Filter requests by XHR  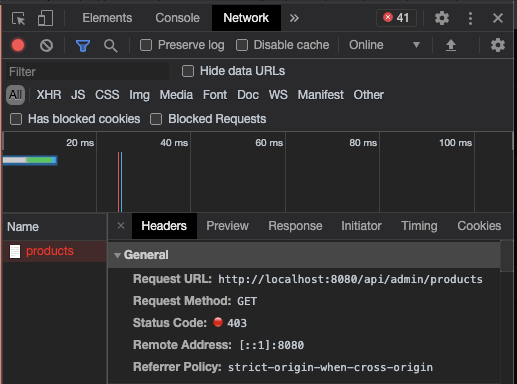click(49, 95)
